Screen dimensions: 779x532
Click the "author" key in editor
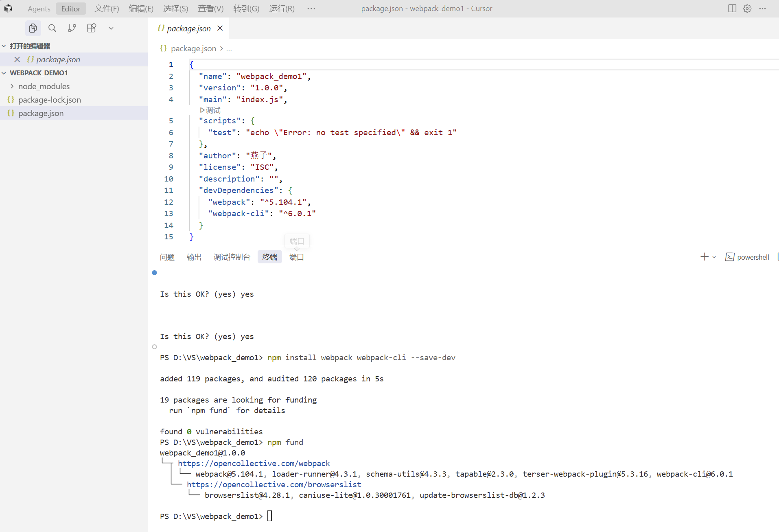coord(217,155)
